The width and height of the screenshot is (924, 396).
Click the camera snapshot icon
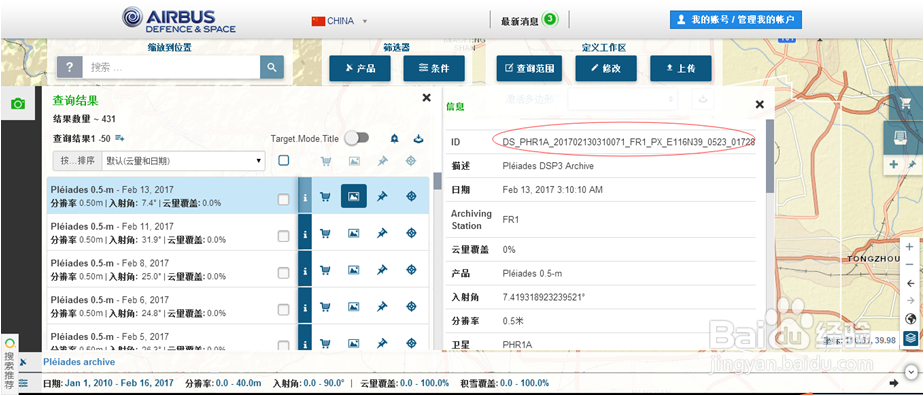tap(18, 104)
